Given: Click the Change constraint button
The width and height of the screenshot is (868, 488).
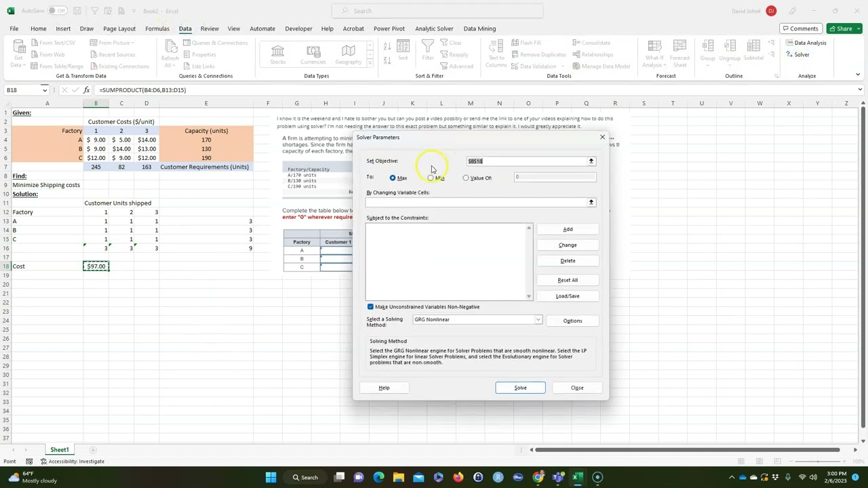Looking at the screenshot, I should (x=568, y=245).
